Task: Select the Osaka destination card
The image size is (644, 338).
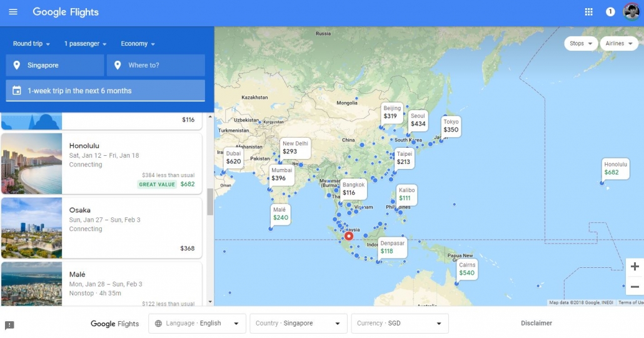Action: point(101,228)
